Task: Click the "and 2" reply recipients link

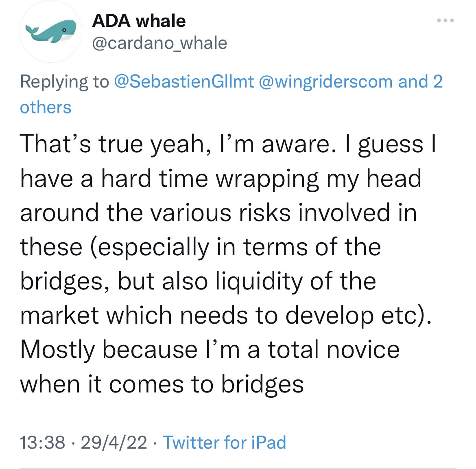Action: pyautogui.click(x=420, y=81)
